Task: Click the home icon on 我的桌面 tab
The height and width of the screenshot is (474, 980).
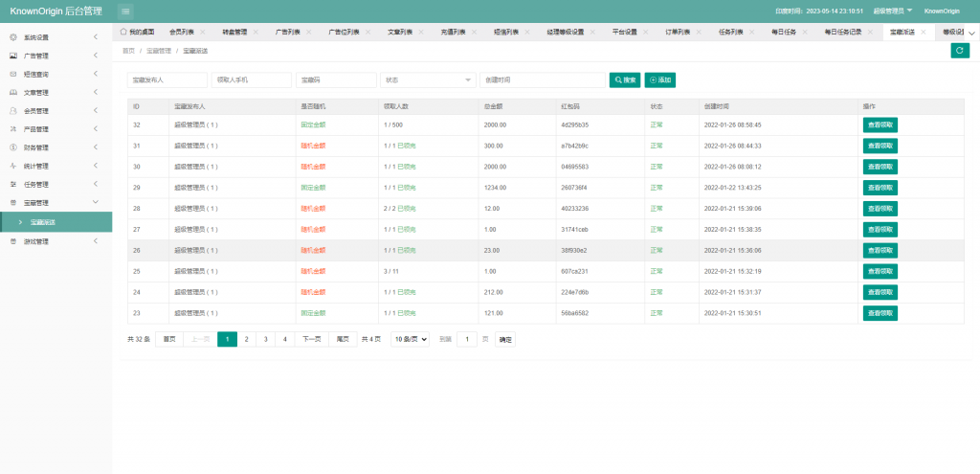Action: pos(123,32)
